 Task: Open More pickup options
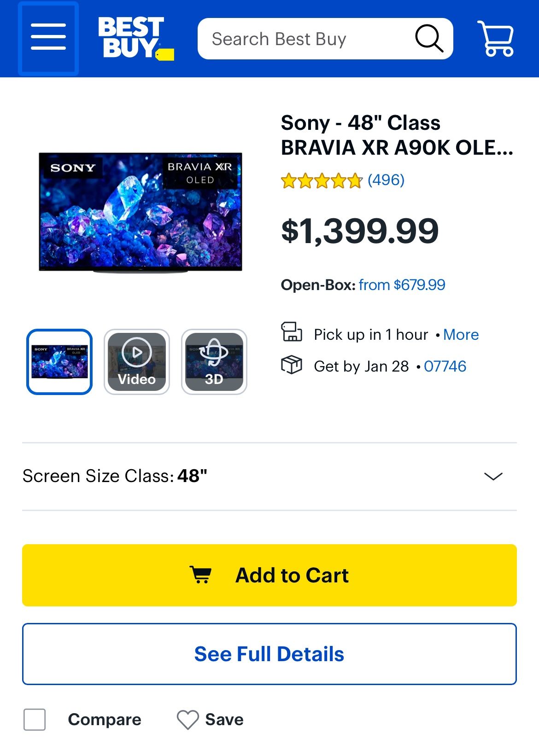[461, 334]
